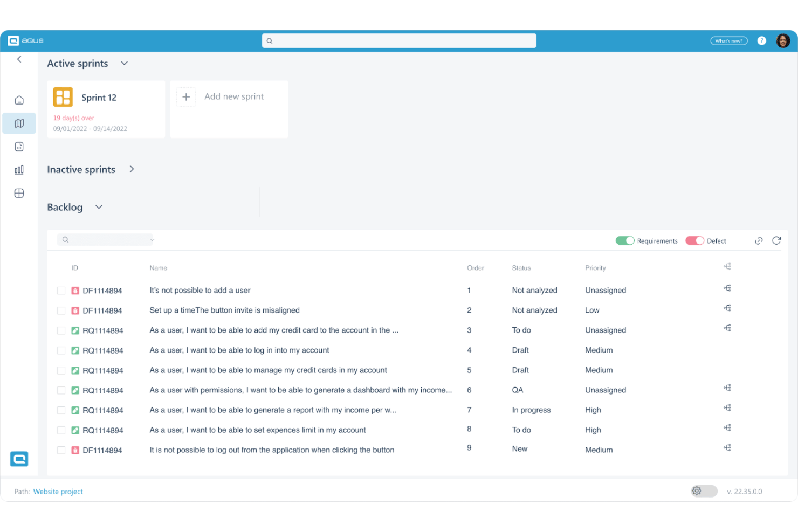Open hierarchy for "It's not possible to add a user"
The width and height of the screenshot is (798, 532).
tap(727, 288)
